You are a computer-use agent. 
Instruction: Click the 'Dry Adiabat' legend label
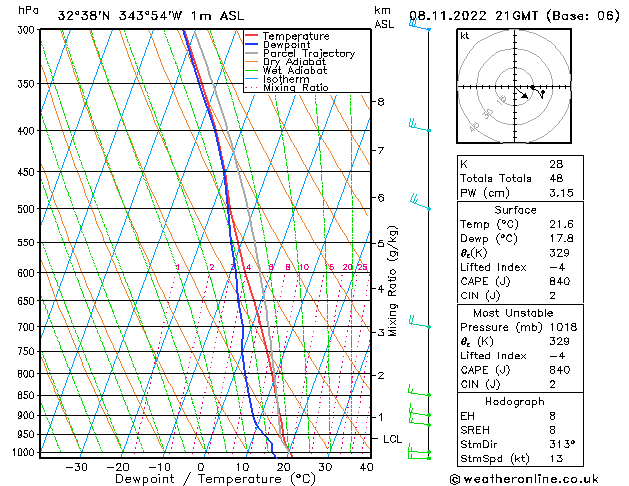(294, 62)
